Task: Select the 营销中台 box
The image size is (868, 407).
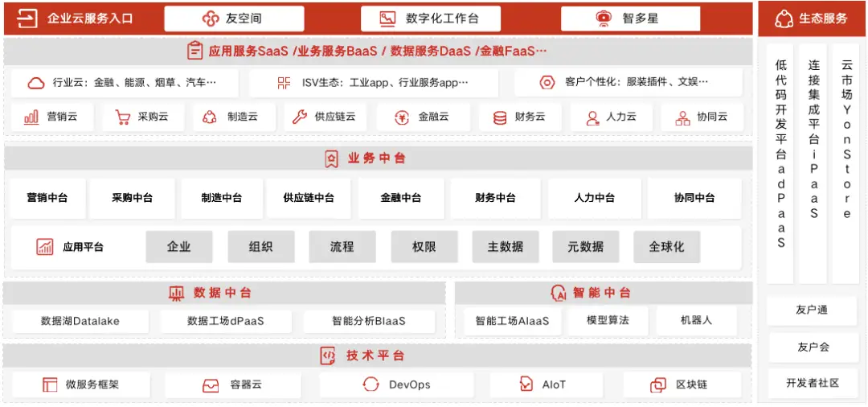Action: [x=47, y=198]
